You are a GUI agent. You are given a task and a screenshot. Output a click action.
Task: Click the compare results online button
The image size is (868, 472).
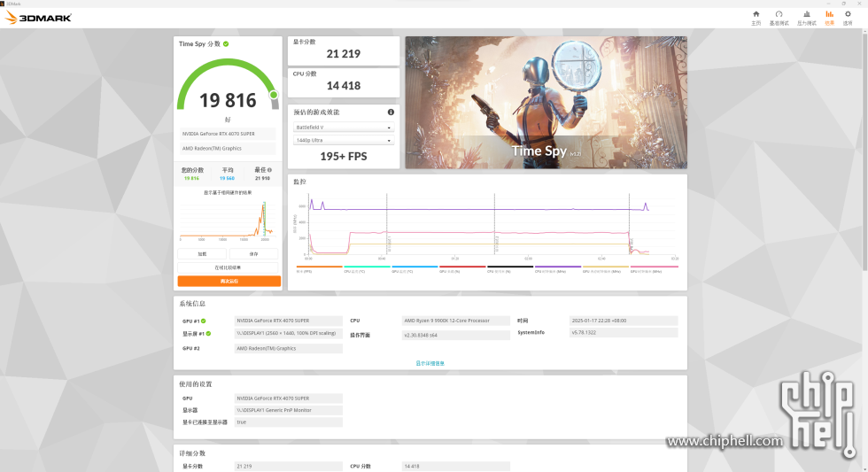[228, 267]
